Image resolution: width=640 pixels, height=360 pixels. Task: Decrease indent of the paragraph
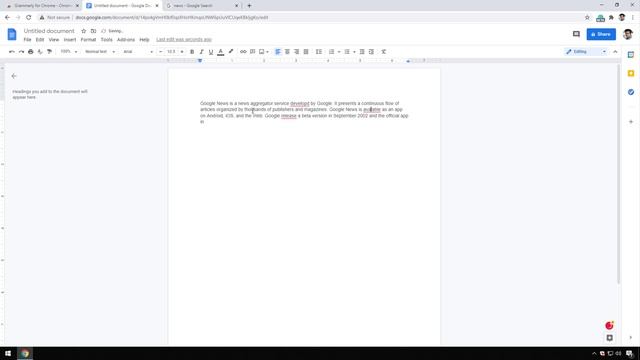[x=362, y=52]
